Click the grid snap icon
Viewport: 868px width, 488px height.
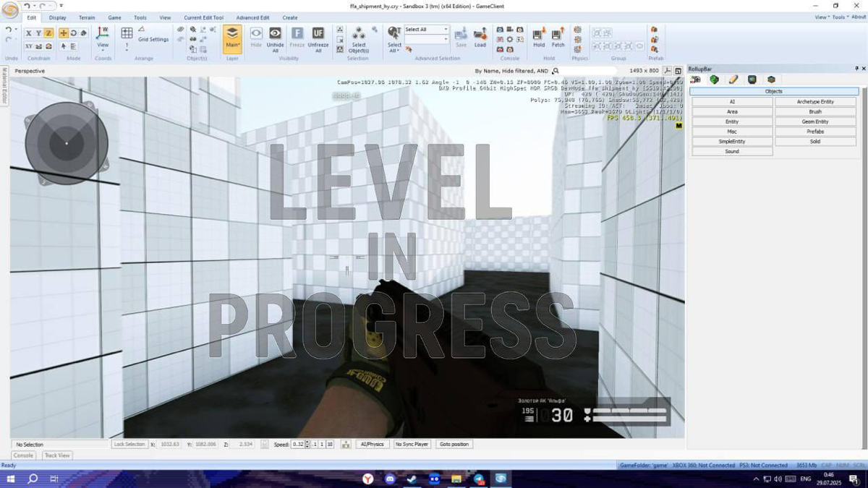pyautogui.click(x=127, y=33)
